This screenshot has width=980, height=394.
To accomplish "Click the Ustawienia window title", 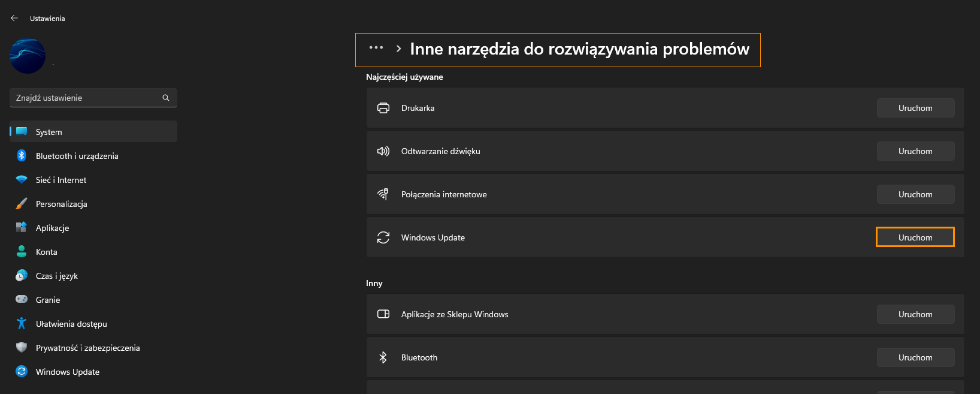I will point(47,19).
